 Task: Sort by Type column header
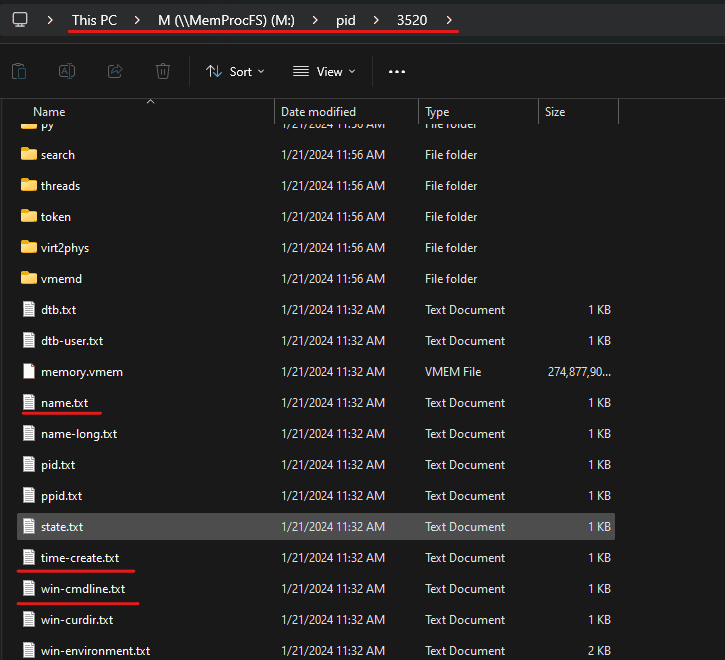(437, 112)
